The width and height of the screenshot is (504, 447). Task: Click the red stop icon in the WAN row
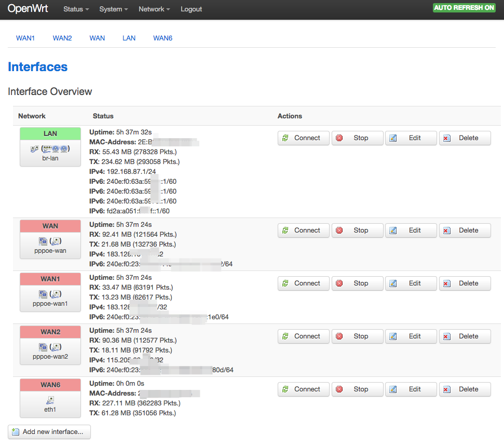pos(339,231)
